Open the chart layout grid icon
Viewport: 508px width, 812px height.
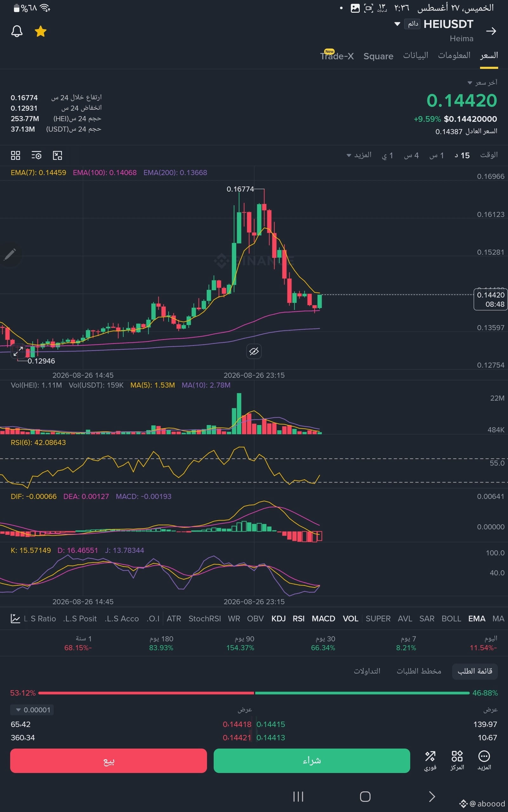[16, 155]
